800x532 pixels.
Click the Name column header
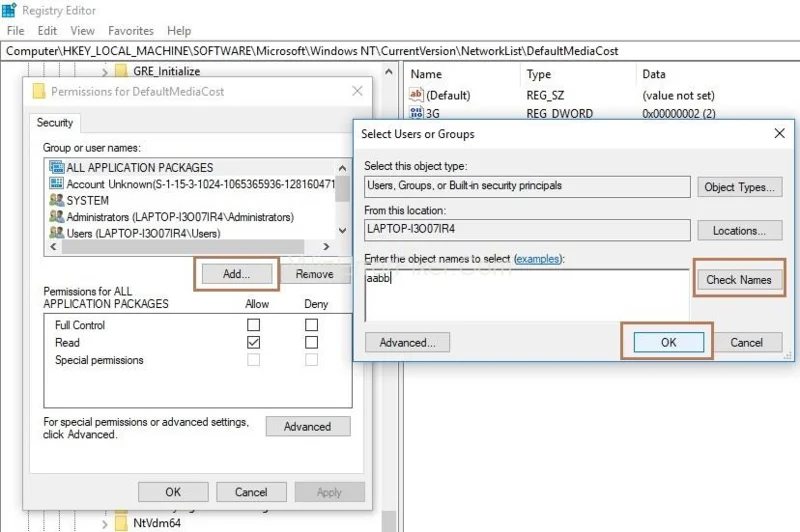pos(426,74)
